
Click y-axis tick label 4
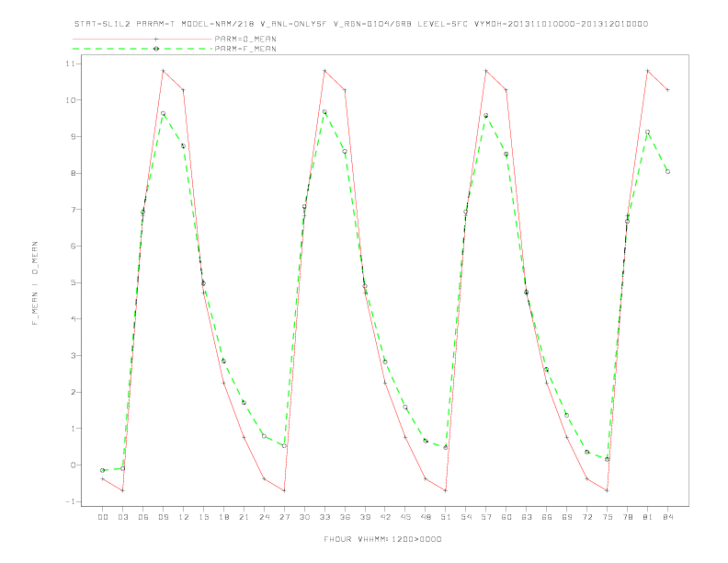tap(74, 319)
